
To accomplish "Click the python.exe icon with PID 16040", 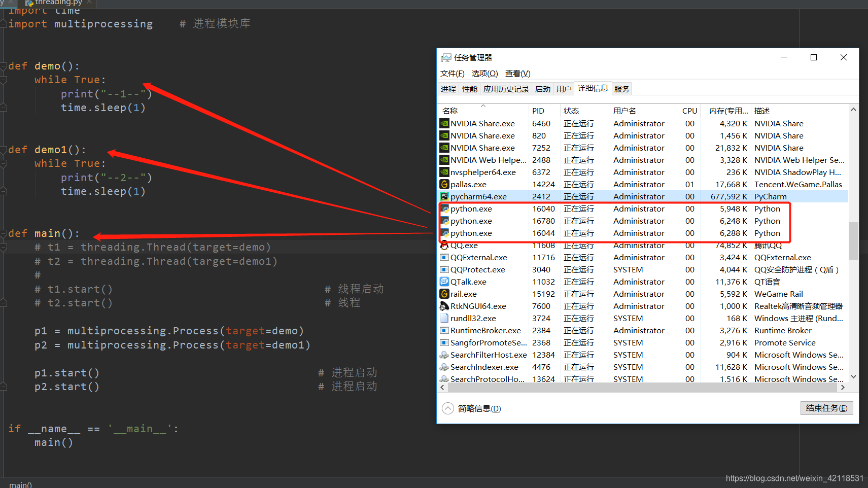I will (x=444, y=208).
